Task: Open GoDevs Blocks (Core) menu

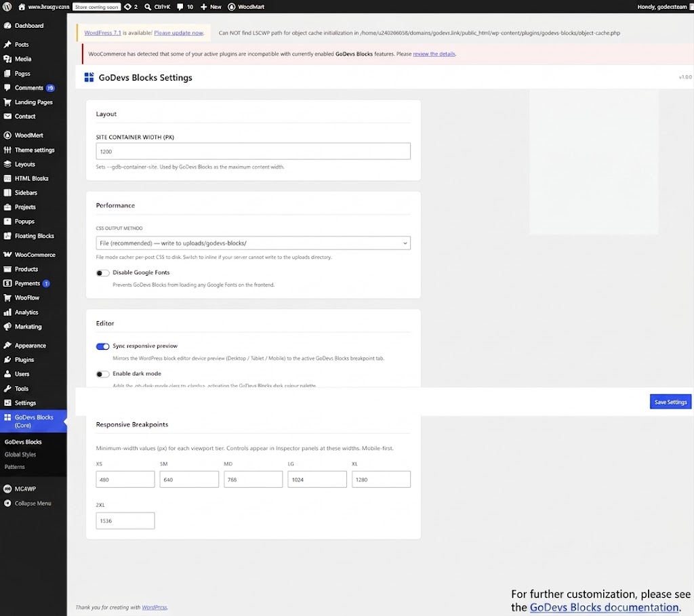Action: pyautogui.click(x=33, y=422)
